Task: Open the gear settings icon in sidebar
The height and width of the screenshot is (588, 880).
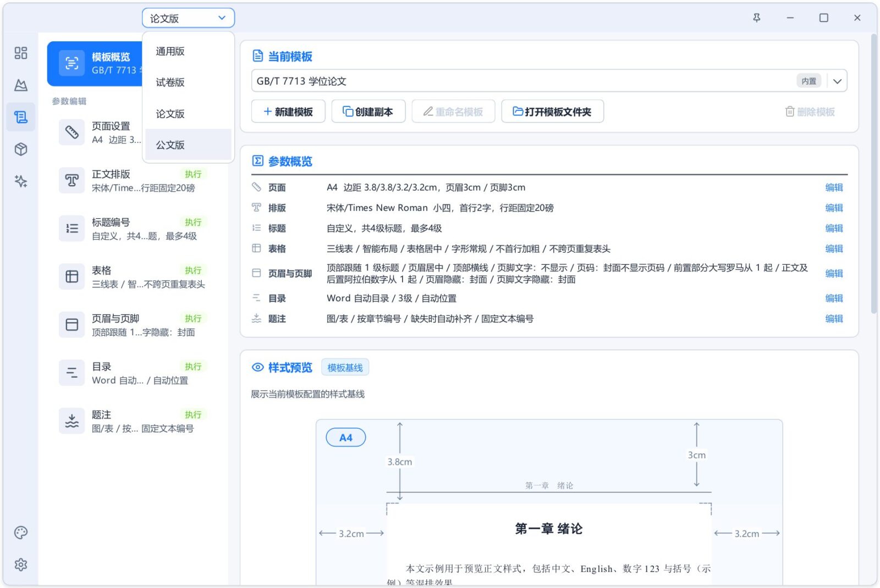Action: (x=21, y=564)
